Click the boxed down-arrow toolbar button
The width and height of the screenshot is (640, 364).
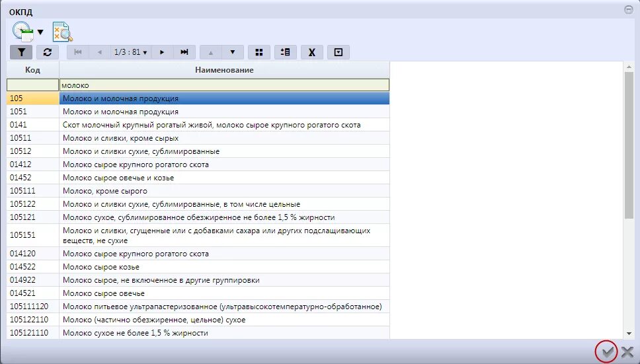(339, 52)
